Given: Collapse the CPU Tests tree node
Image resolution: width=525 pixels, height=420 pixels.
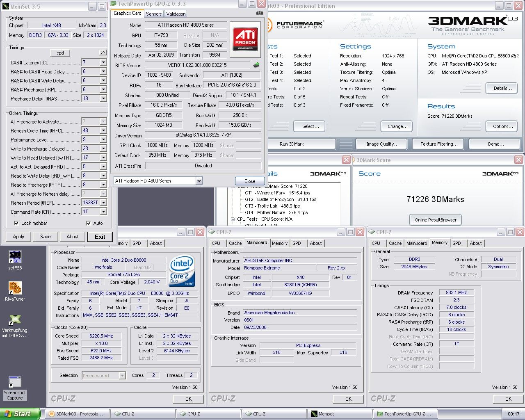Looking at the screenshot, I should click(233, 219).
